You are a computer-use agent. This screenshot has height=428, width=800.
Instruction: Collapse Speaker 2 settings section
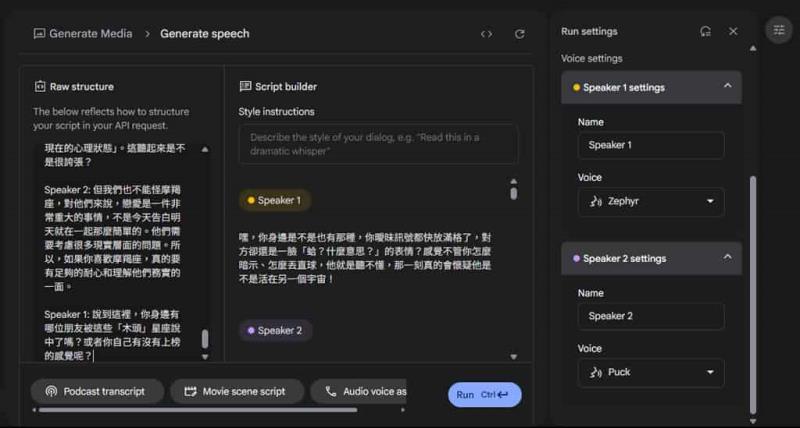(x=728, y=257)
